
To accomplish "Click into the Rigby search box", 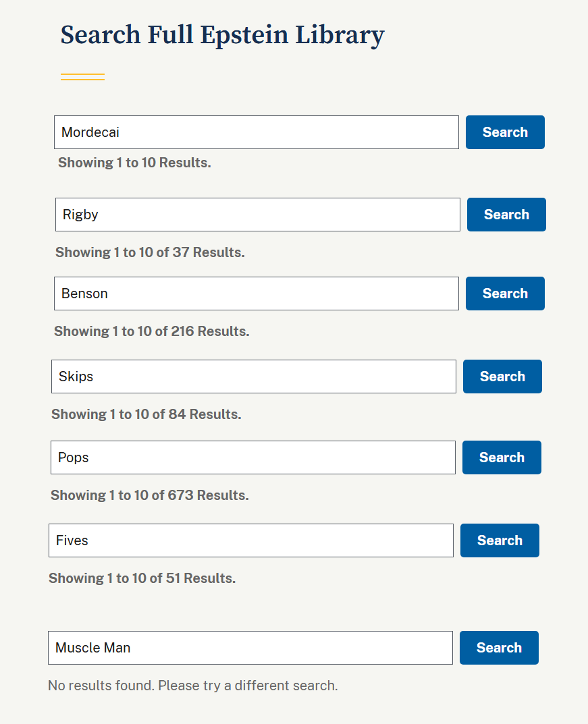I will click(x=258, y=215).
